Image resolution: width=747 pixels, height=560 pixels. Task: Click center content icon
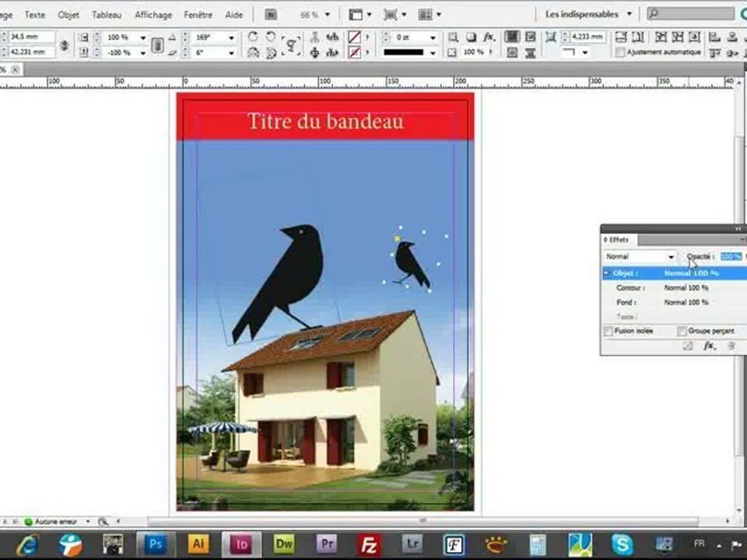point(694,37)
